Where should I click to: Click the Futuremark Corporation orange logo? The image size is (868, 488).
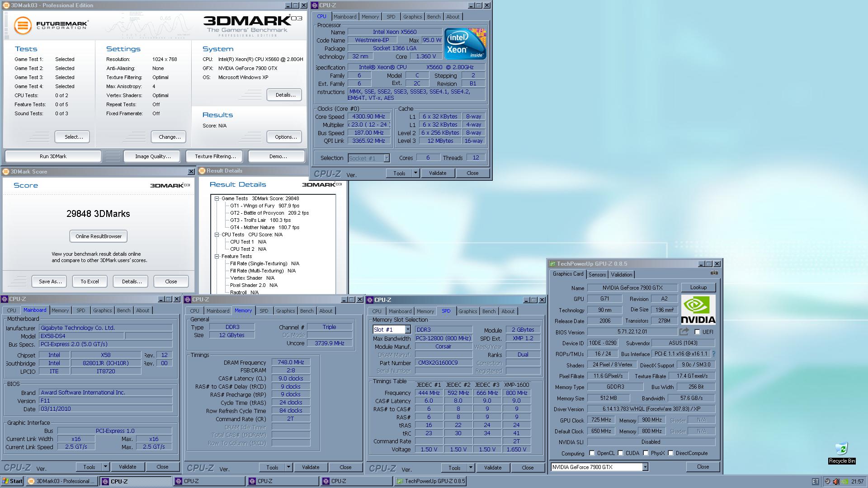22,25
